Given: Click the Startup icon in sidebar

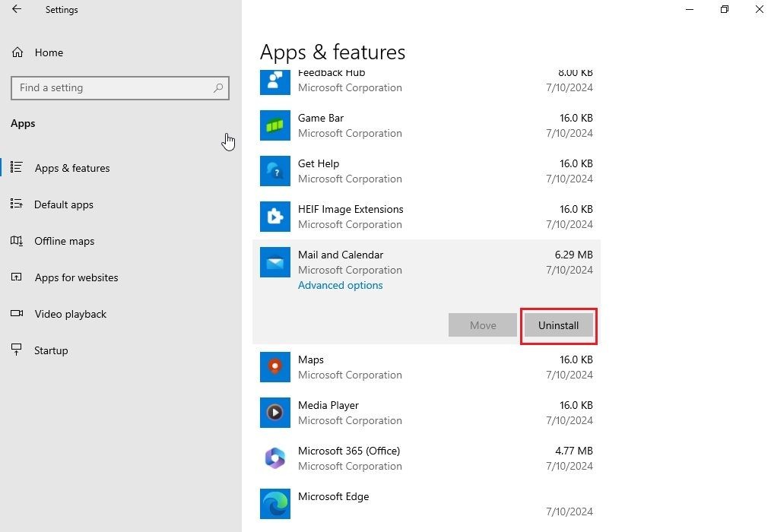Looking at the screenshot, I should [16, 350].
